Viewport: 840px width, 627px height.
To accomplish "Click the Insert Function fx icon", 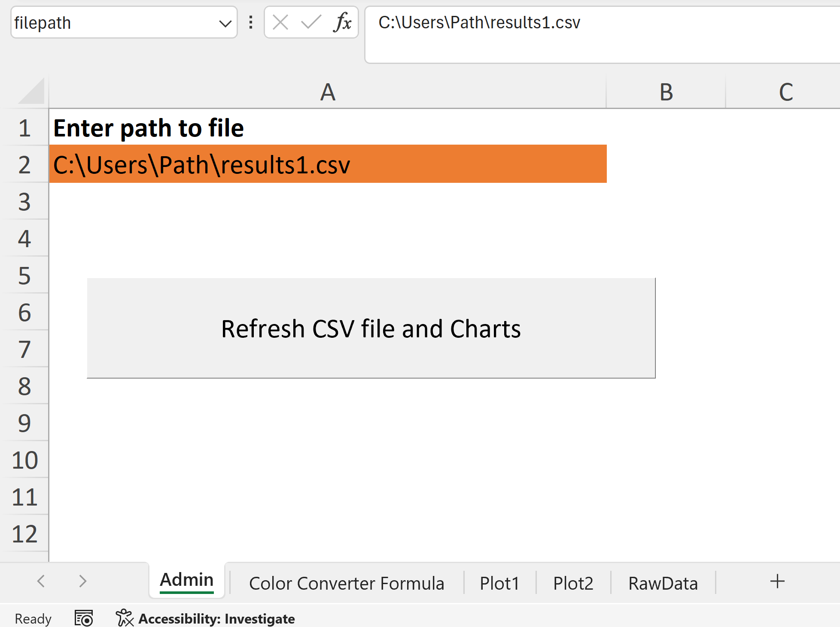I will (x=342, y=22).
